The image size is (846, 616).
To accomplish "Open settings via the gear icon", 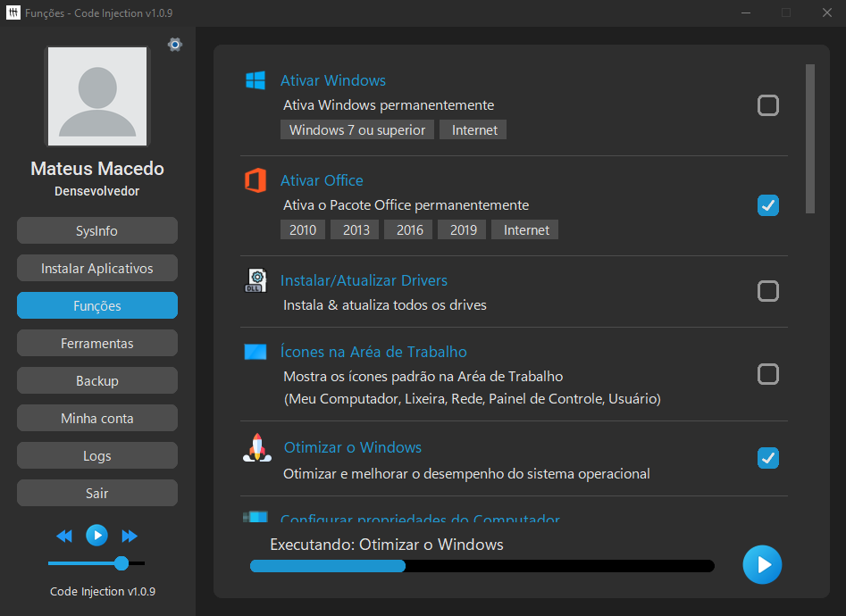I will (x=175, y=45).
